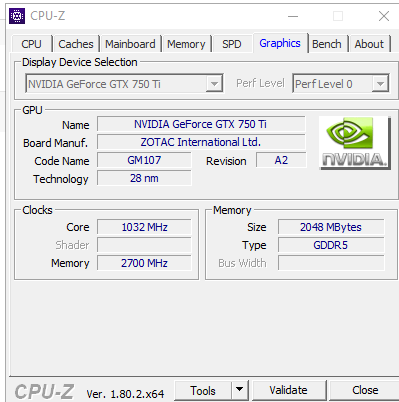This screenshot has height=402, width=399.
Task: Click the Code Name label
Action: click(62, 161)
